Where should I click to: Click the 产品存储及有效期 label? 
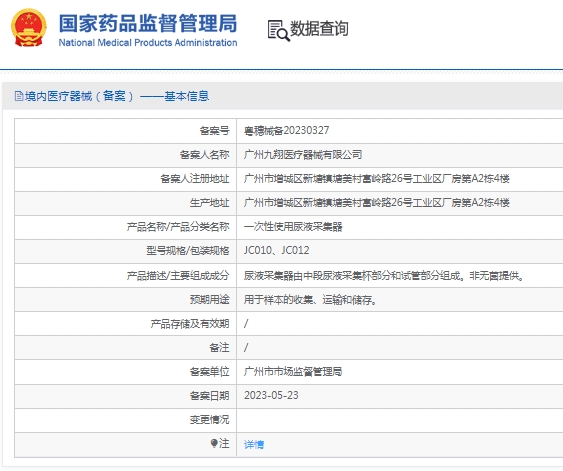(x=190, y=323)
